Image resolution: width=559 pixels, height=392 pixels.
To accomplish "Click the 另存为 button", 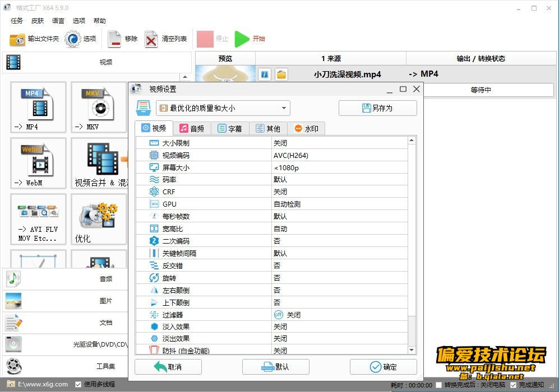I will (377, 108).
